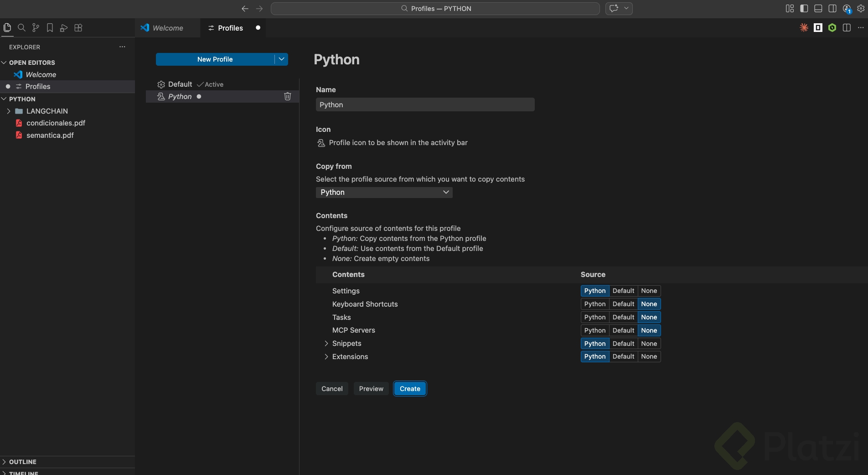Set Settings source to None
The width and height of the screenshot is (868, 475).
[x=649, y=291]
